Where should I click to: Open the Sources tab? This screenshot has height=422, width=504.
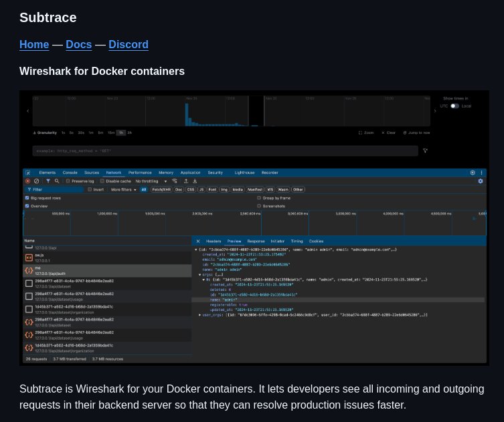[92, 173]
